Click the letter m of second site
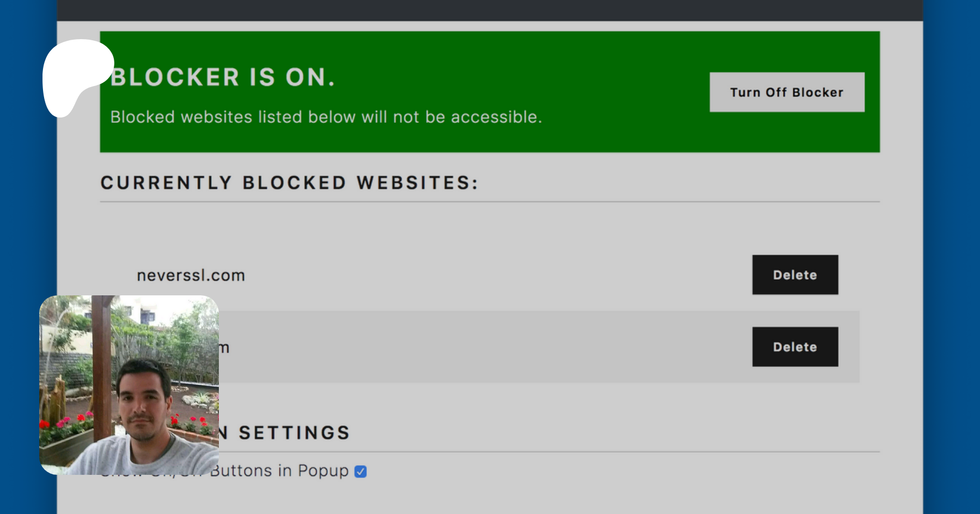 pos(224,348)
